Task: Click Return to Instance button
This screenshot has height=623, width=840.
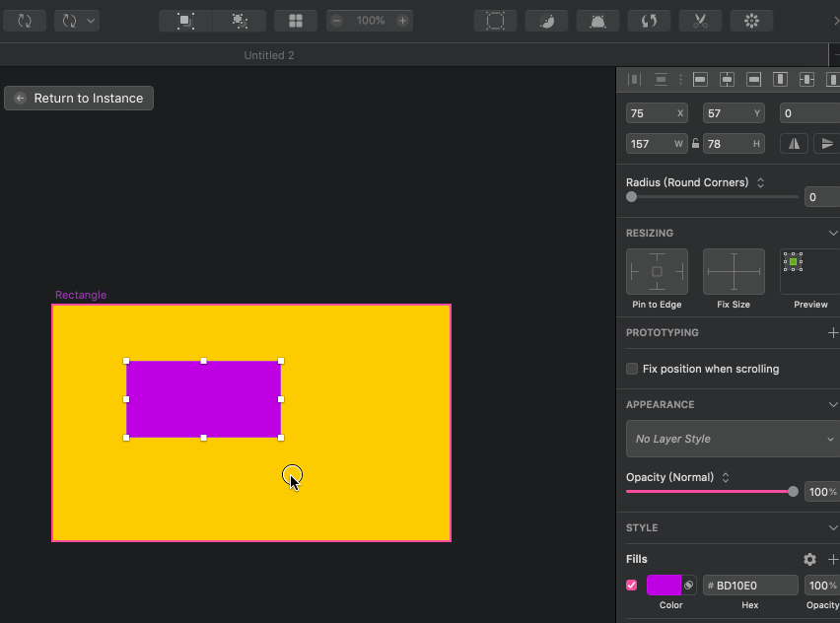Action: (x=79, y=98)
